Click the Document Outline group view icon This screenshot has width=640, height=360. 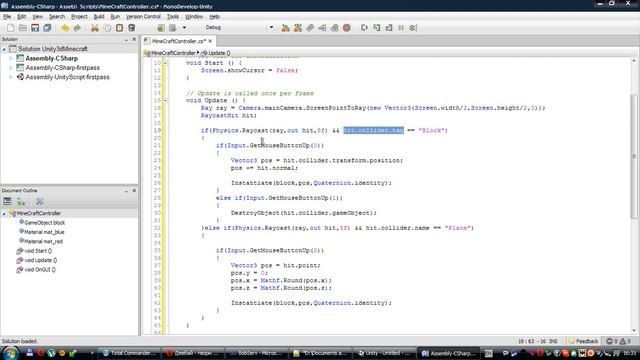[x=7, y=201]
